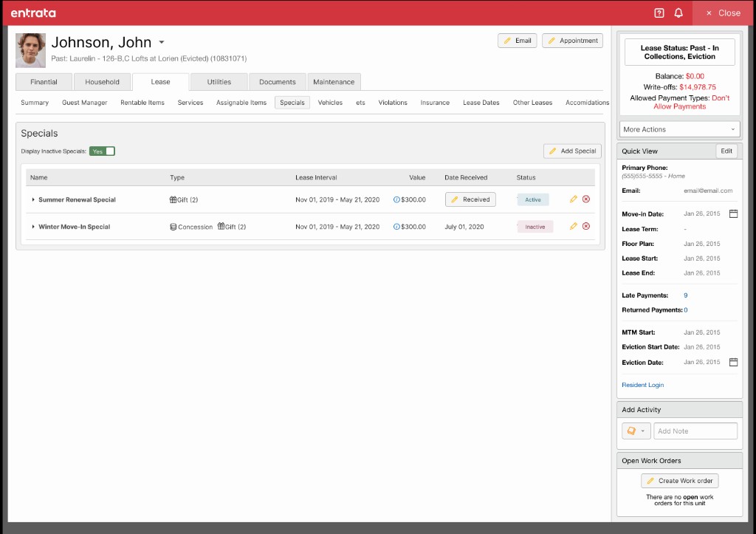This screenshot has width=756, height=534.
Task: Delete the Winter Move-In Special row
Action: tap(586, 226)
